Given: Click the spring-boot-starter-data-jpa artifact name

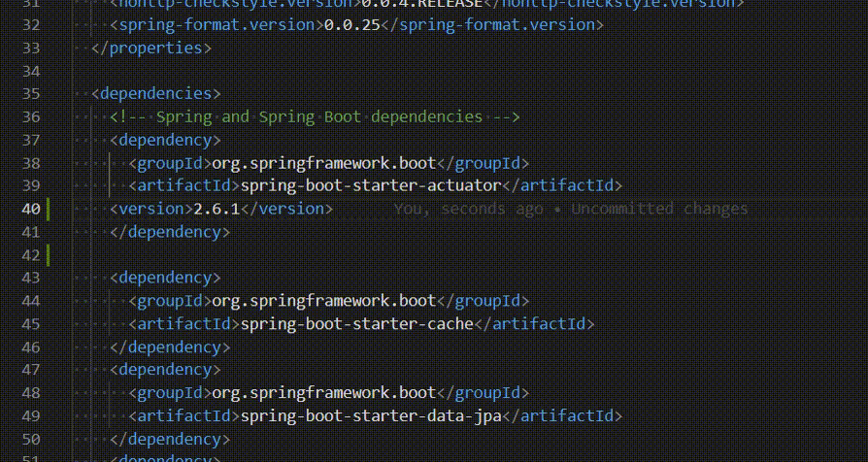Looking at the screenshot, I should point(371,415).
